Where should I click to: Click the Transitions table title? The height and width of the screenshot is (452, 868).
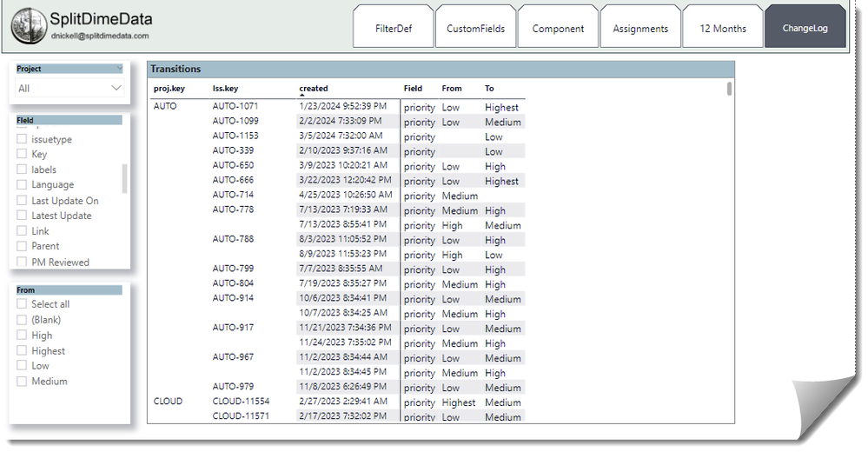tap(176, 69)
